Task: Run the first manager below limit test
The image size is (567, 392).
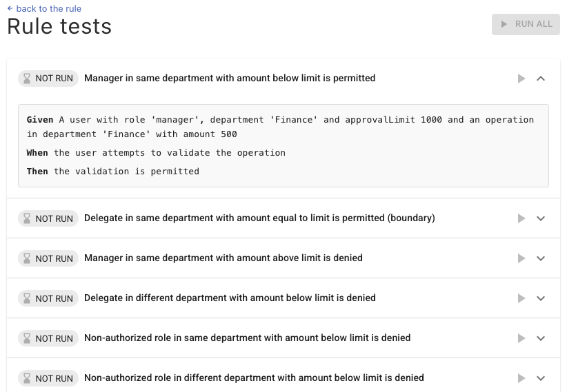Action: coord(521,79)
